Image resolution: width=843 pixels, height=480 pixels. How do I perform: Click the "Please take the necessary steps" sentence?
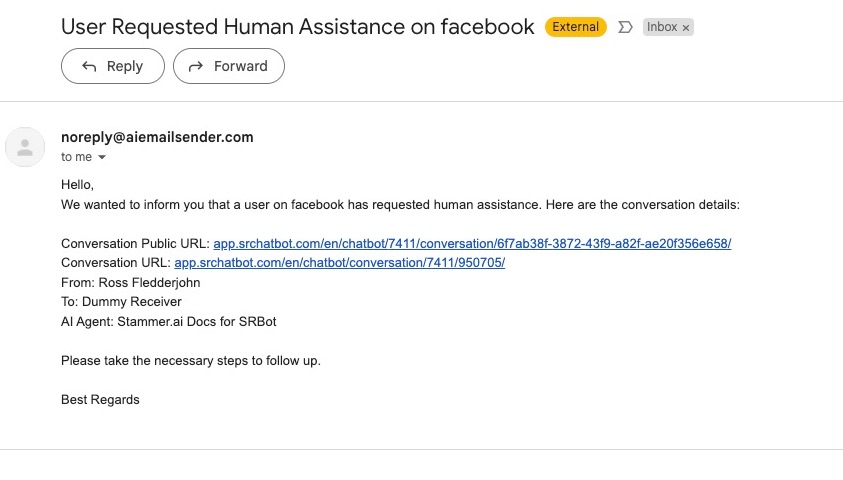point(191,360)
